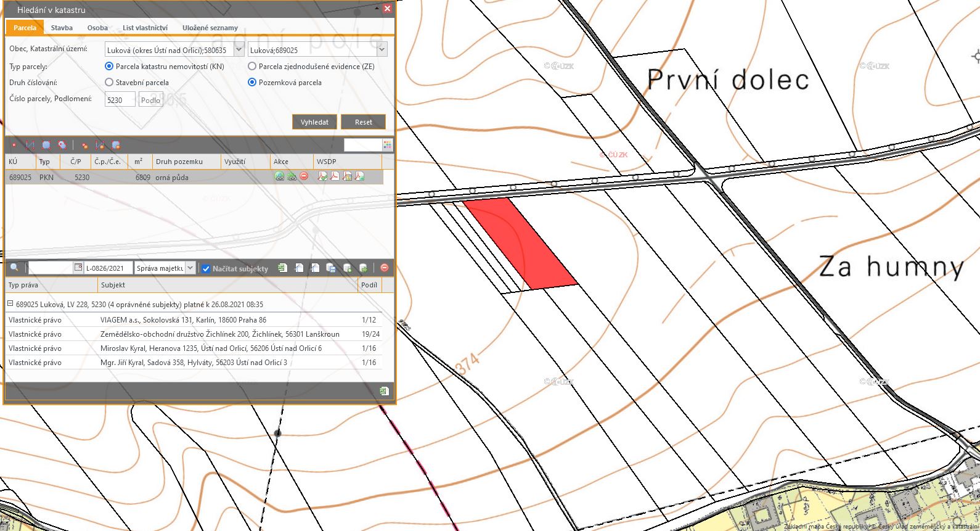Expand the Katastrální území dropdown Luková;689025
This screenshot has width=980, height=531.
[x=382, y=51]
